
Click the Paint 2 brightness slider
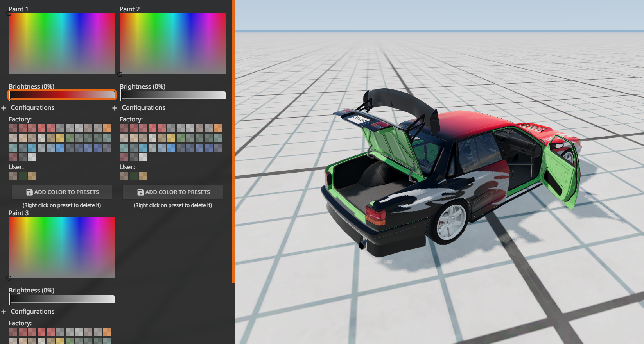click(x=173, y=95)
